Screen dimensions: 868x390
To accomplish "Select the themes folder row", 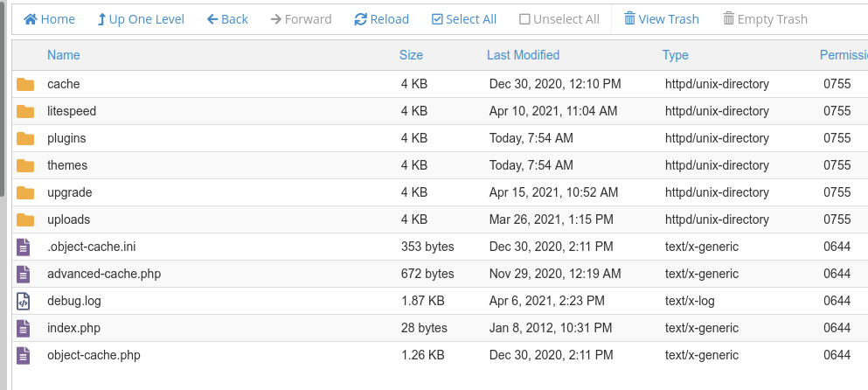I will tap(440, 165).
